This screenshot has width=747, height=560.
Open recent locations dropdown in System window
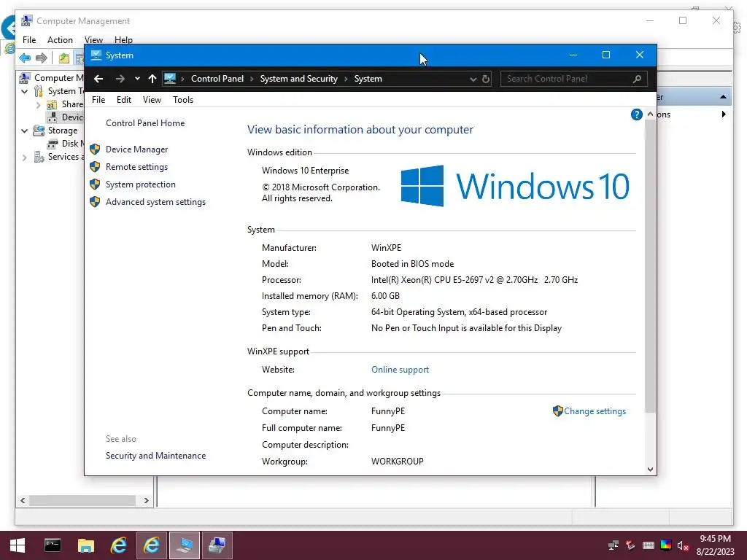(137, 79)
